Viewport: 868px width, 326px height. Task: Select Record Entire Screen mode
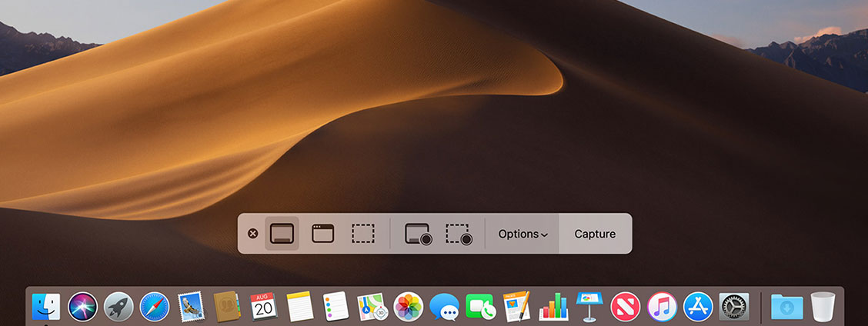(418, 235)
